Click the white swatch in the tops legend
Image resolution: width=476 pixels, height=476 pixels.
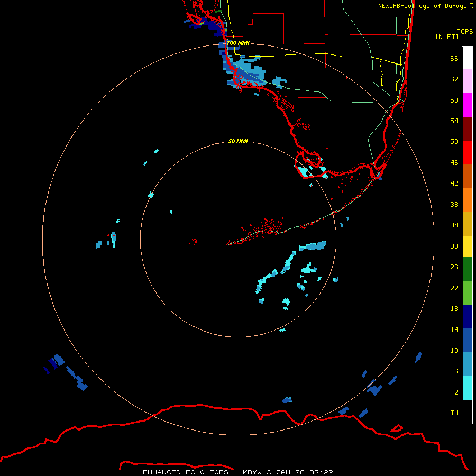[467, 58]
